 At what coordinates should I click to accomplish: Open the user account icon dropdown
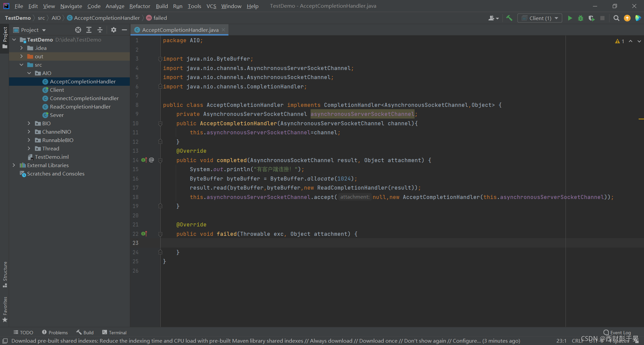[x=493, y=18]
